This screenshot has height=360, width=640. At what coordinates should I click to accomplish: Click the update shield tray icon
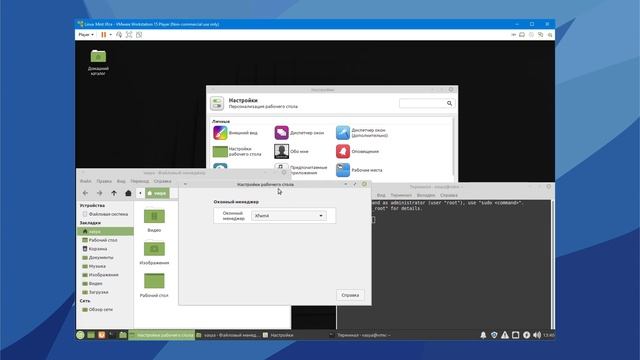[494, 335]
